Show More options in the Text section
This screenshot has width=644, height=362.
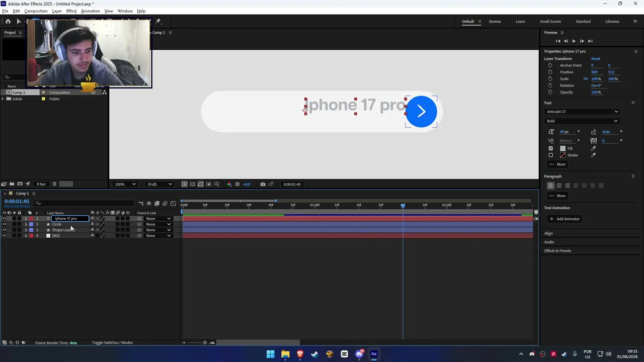557,164
